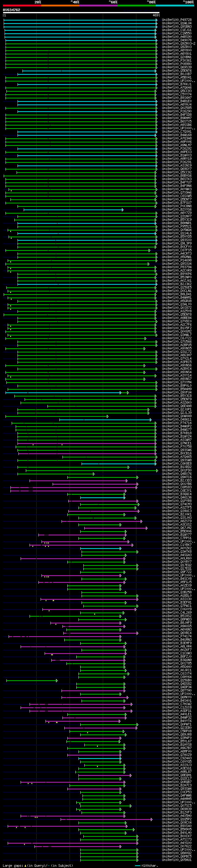Select hit label UniRef100_B4SCV8

click(x=177, y=579)
